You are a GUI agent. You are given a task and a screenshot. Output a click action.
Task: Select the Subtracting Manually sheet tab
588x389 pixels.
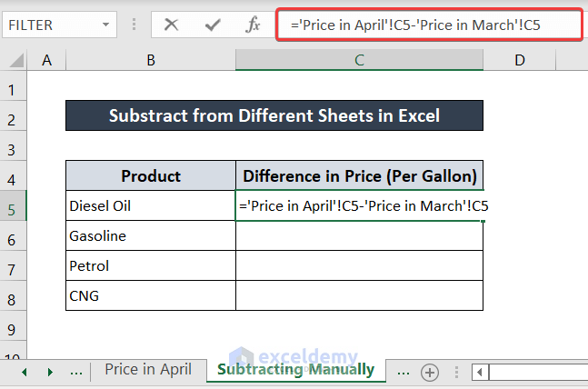point(295,370)
